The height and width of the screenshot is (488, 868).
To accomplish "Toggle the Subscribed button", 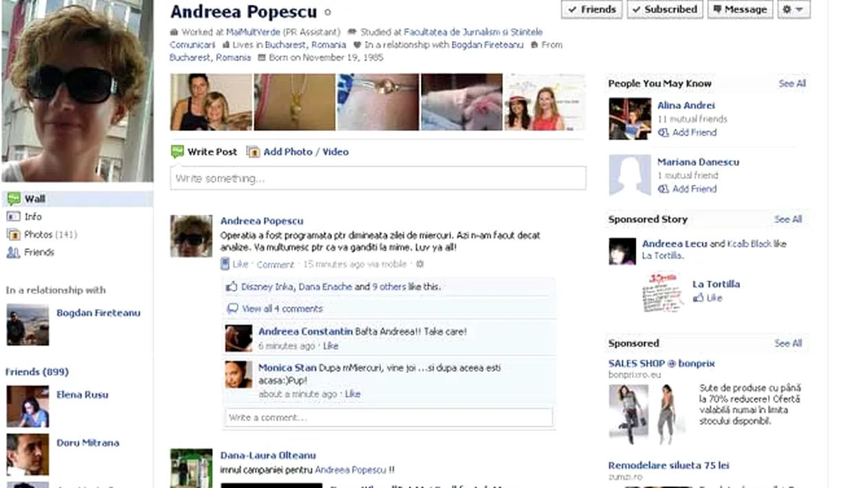I will (664, 9).
